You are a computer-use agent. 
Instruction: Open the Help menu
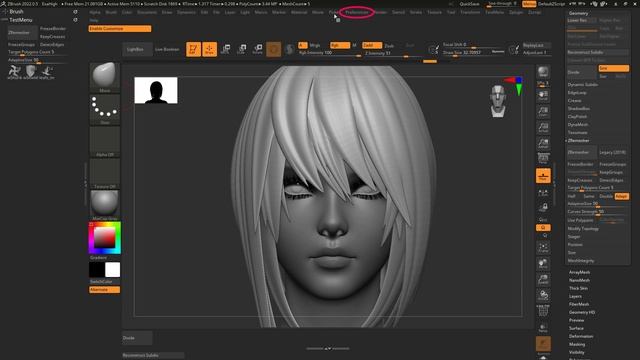point(94,20)
